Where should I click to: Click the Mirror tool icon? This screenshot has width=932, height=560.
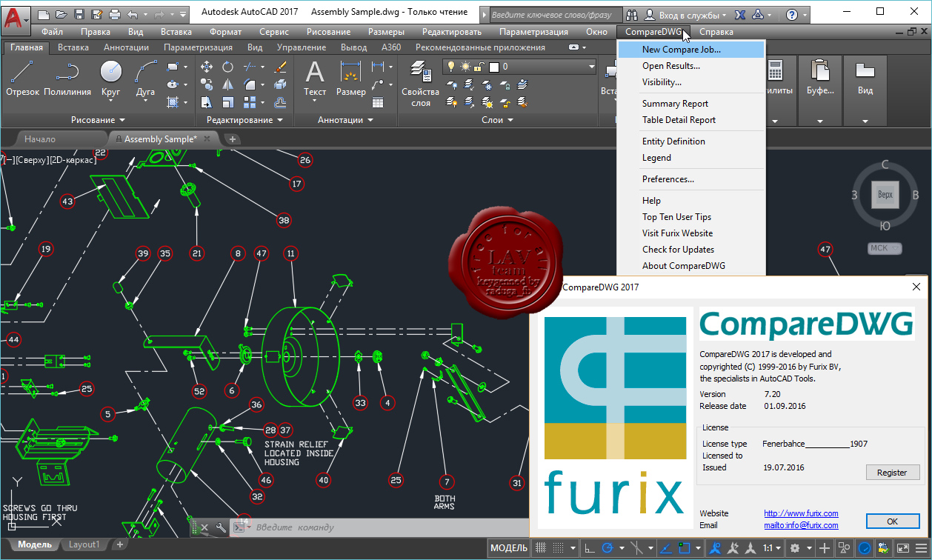[x=227, y=84]
